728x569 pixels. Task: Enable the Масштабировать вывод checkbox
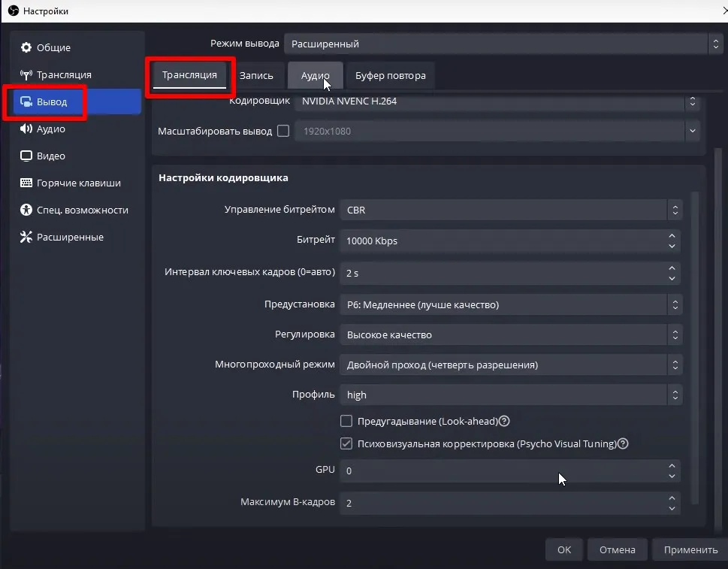(x=283, y=131)
